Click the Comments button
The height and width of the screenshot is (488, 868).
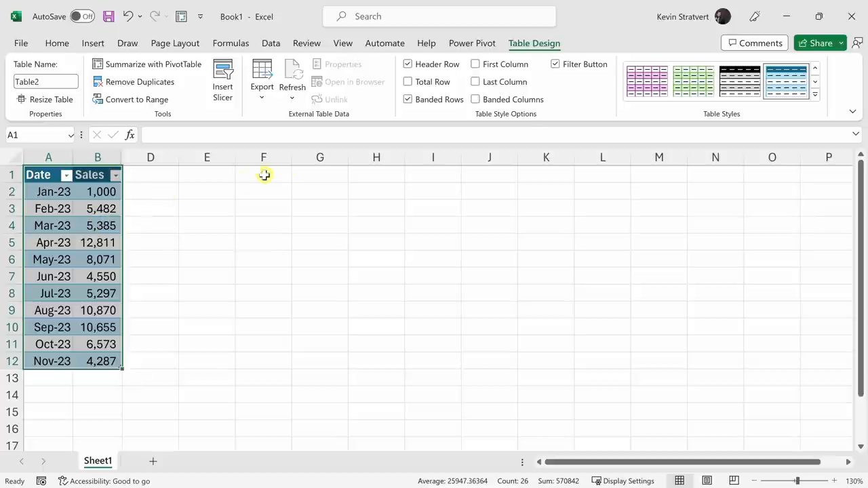point(754,43)
